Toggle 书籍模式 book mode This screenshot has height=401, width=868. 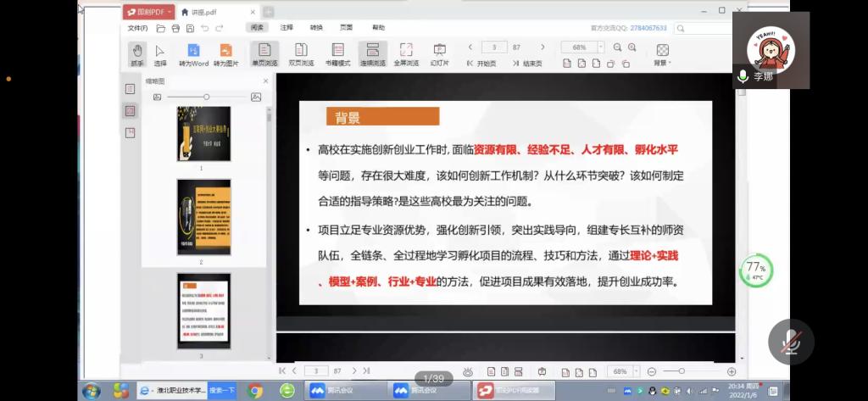pos(338,54)
